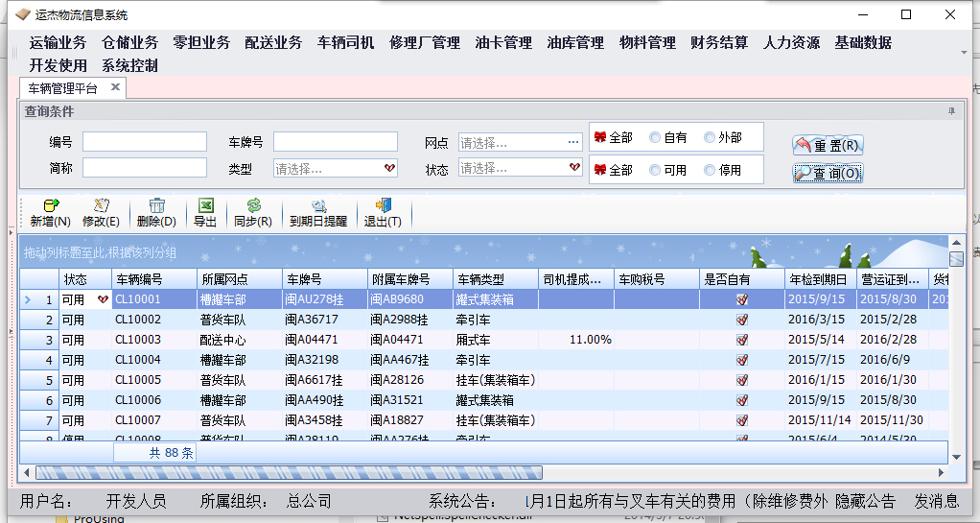Image resolution: width=980 pixels, height=523 pixels.
Task: Open the 状态 dropdown
Action: (x=573, y=168)
